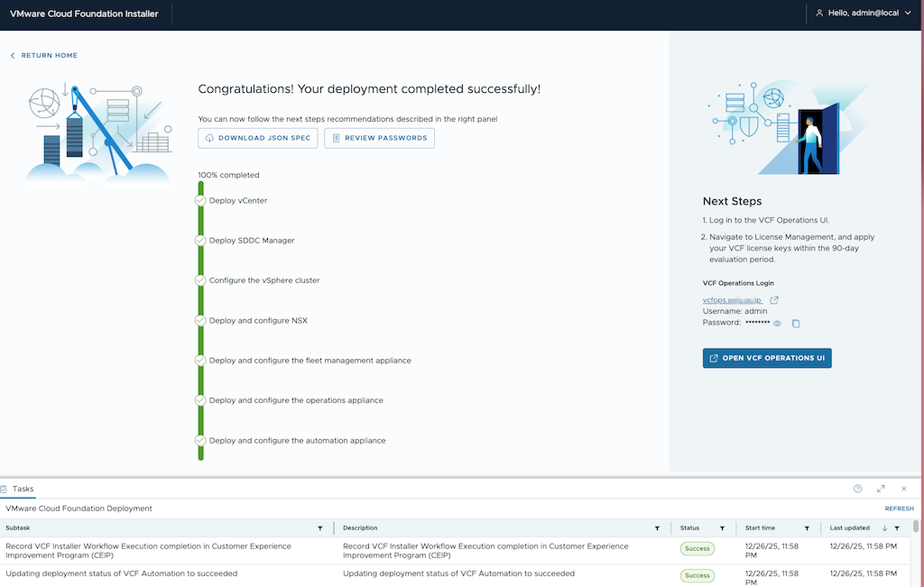The width and height of the screenshot is (924, 587).
Task: Reveal the VCF Operations password with eye icon
Action: pyautogui.click(x=777, y=323)
